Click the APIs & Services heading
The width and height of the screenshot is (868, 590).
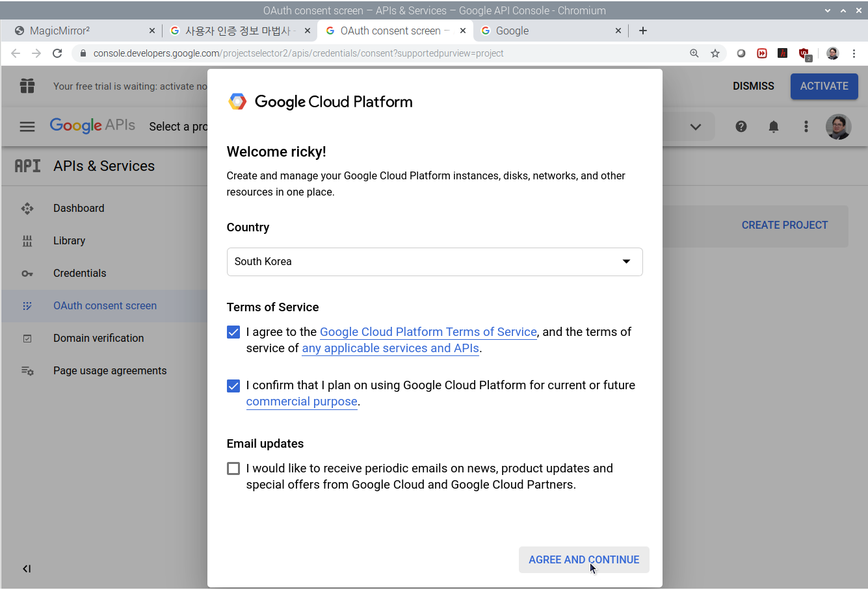pyautogui.click(x=104, y=166)
